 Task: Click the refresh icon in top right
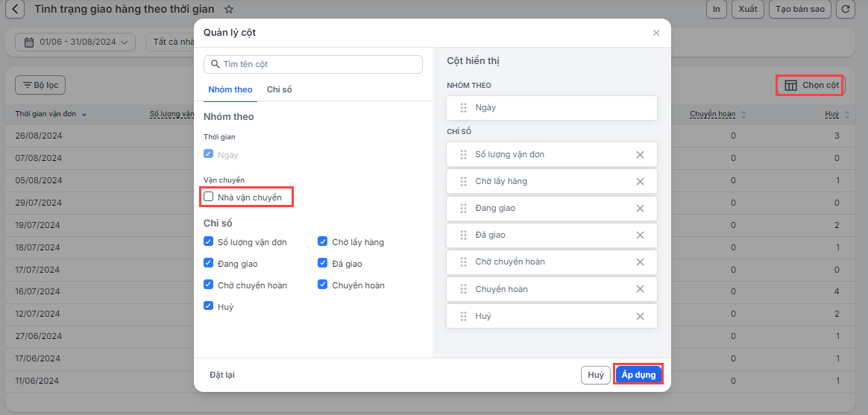point(845,10)
